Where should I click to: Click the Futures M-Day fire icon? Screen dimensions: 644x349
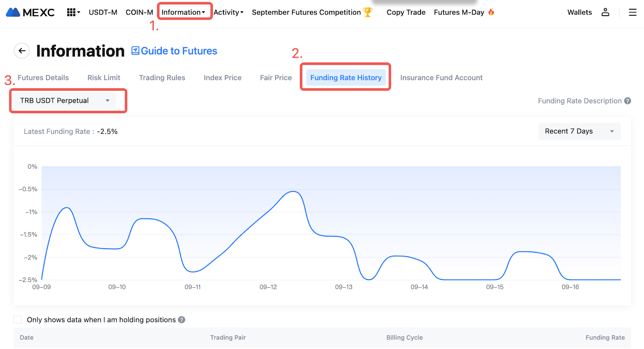[x=491, y=12]
